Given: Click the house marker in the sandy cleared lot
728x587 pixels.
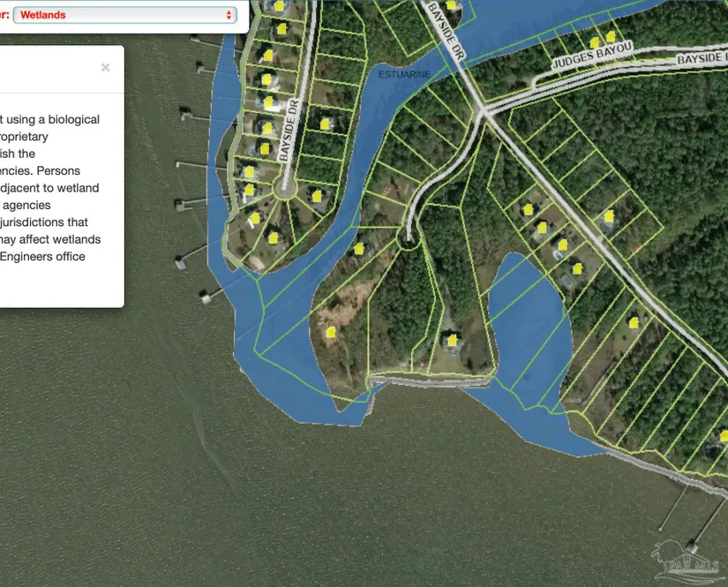Looking at the screenshot, I should pos(331,332).
